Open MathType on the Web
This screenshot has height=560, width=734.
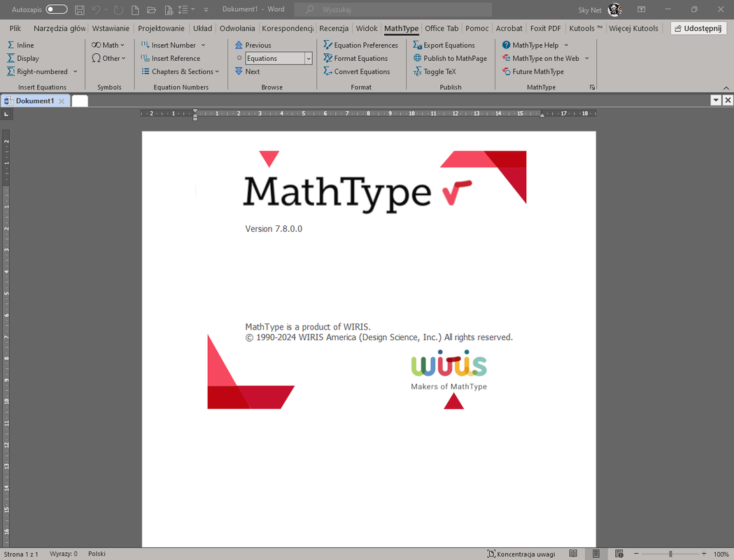coord(540,59)
